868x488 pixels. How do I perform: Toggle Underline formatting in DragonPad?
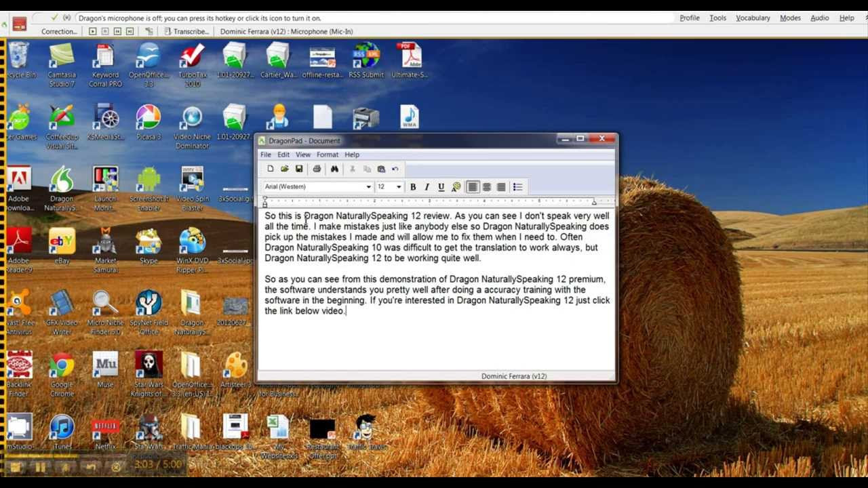pos(441,187)
